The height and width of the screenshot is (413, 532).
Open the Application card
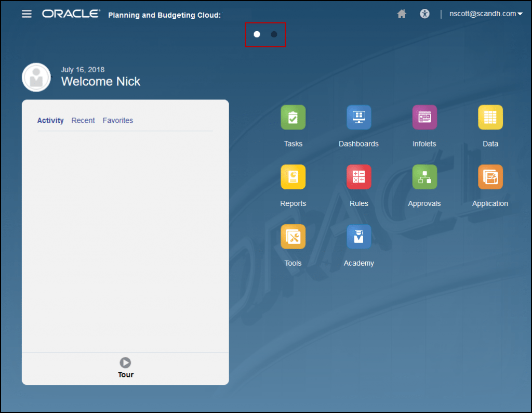490,177
